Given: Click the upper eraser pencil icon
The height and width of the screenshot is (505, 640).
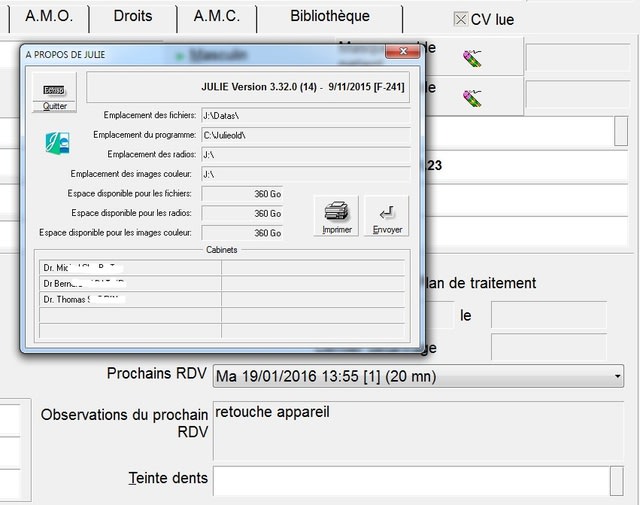Looking at the screenshot, I should [x=472, y=59].
